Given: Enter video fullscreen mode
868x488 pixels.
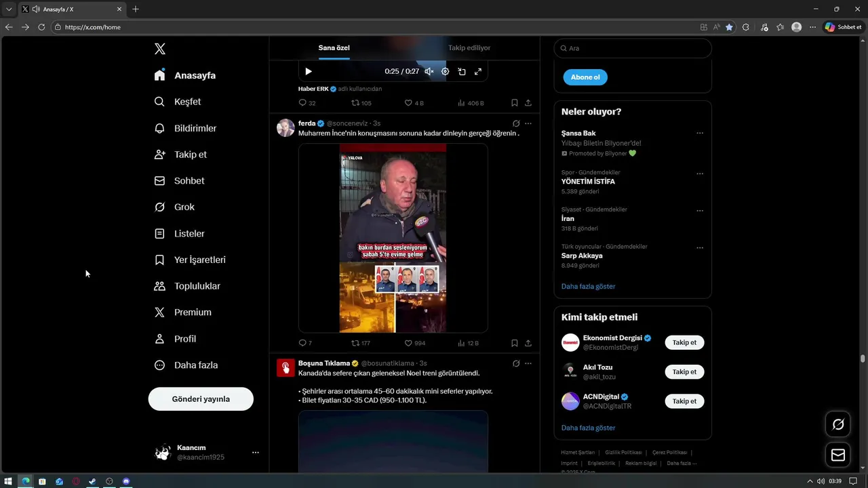Looking at the screenshot, I should pyautogui.click(x=478, y=71).
